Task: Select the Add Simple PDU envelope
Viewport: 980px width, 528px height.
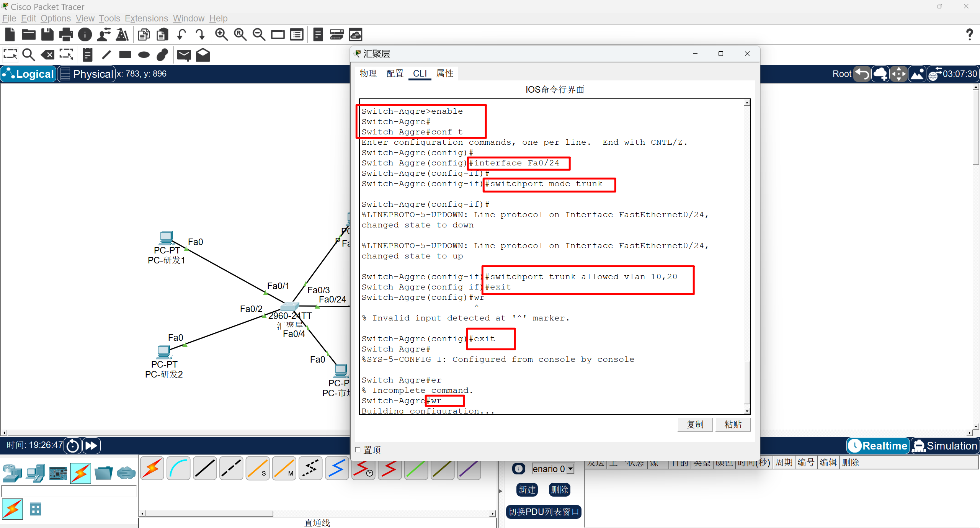Action: [x=184, y=55]
